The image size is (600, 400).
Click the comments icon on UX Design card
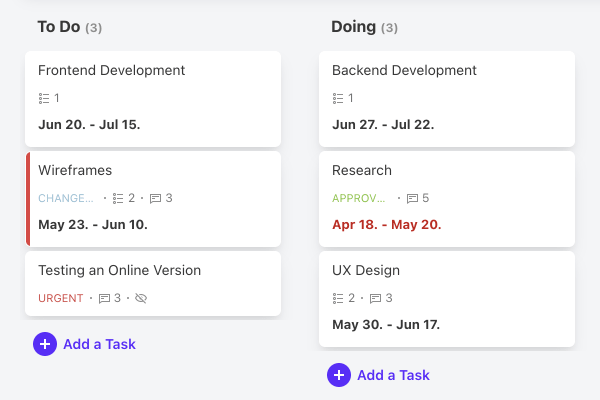click(x=375, y=298)
